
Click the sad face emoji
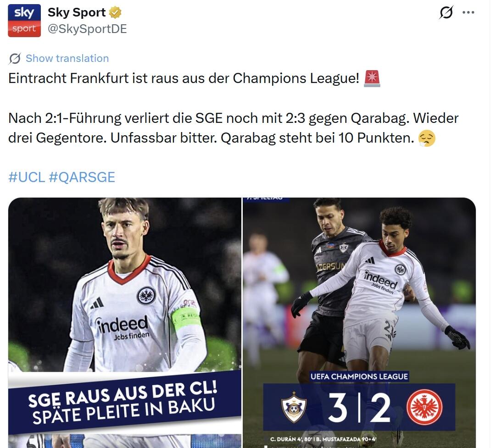[x=427, y=138]
